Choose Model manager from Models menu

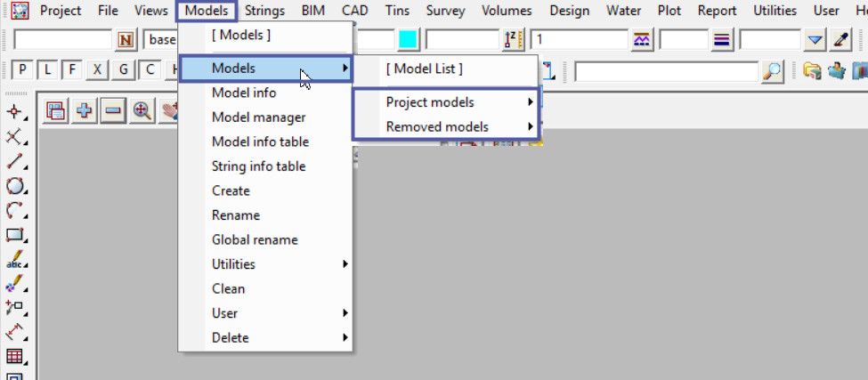coord(258,117)
